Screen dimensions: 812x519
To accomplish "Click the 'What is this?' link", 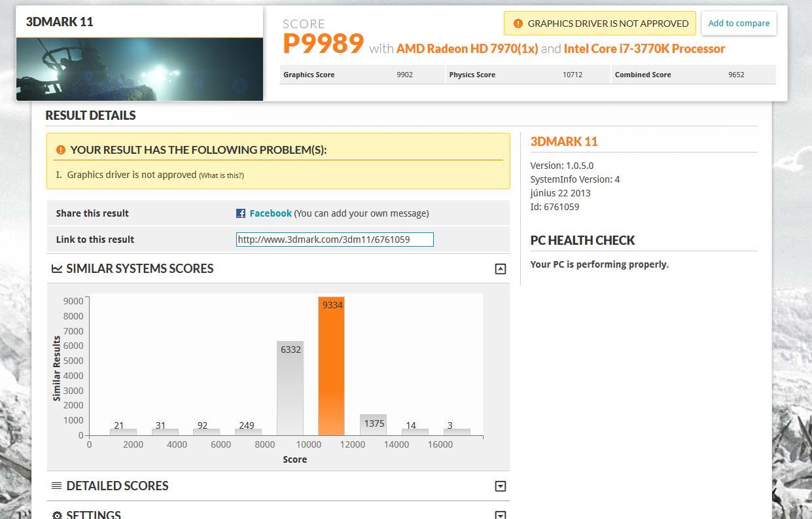I will point(221,175).
